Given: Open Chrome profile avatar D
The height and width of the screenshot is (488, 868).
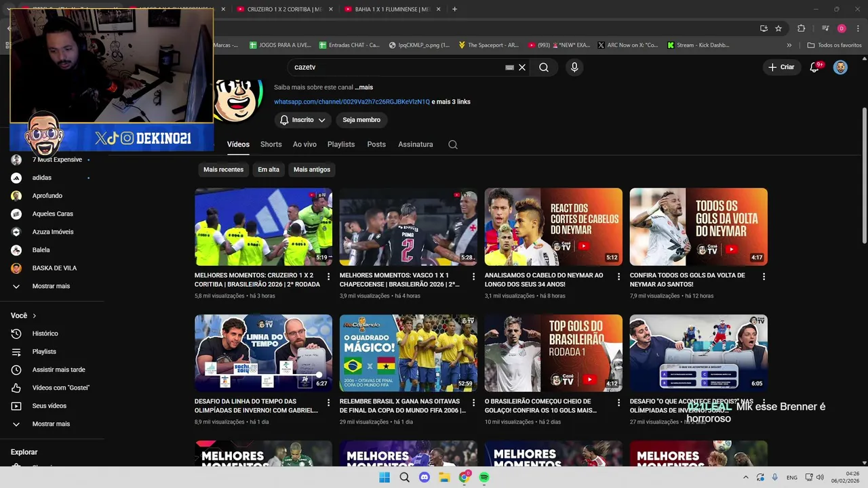Looking at the screenshot, I should (842, 28).
